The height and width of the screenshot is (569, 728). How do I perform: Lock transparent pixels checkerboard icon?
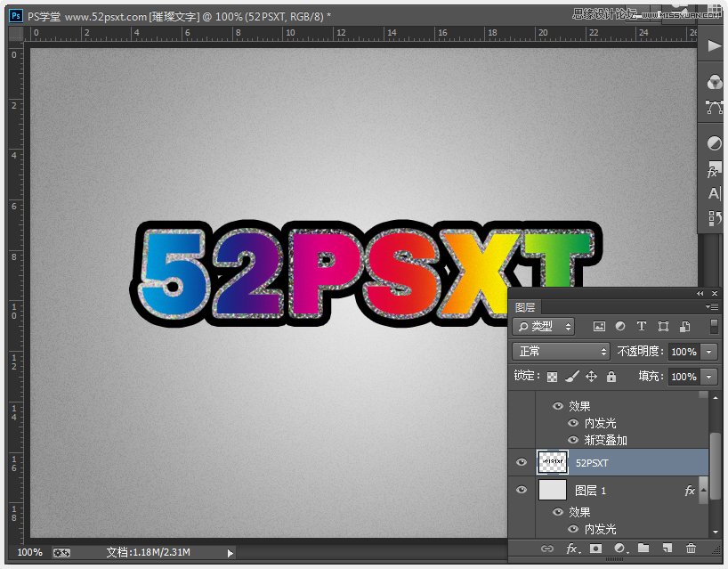[552, 377]
